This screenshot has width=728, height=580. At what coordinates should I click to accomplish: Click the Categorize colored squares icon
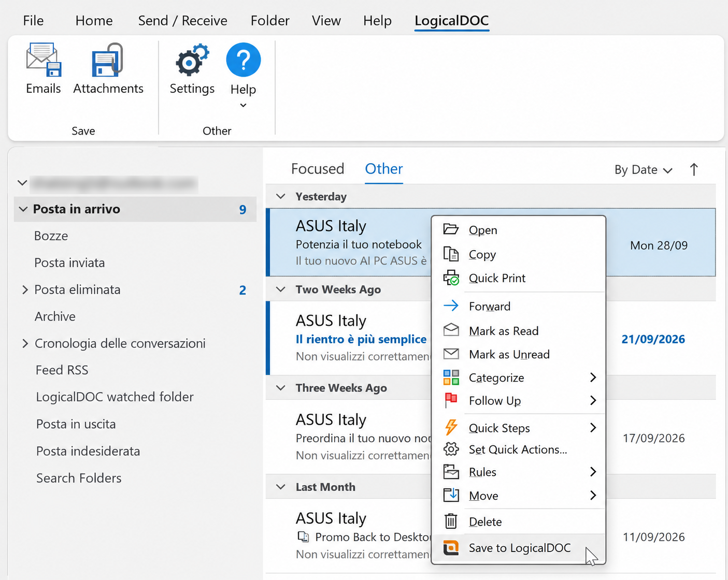(x=451, y=378)
